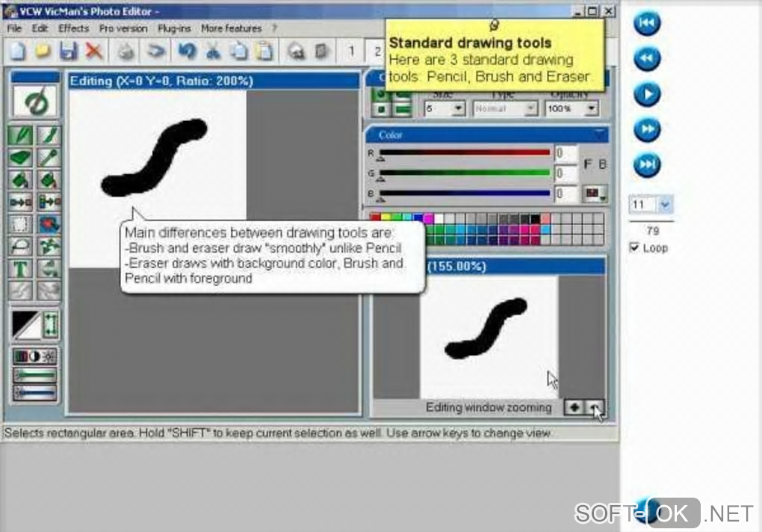Select the color picker eyedropper tool
Image resolution: width=762 pixels, height=532 pixels.
point(49,158)
